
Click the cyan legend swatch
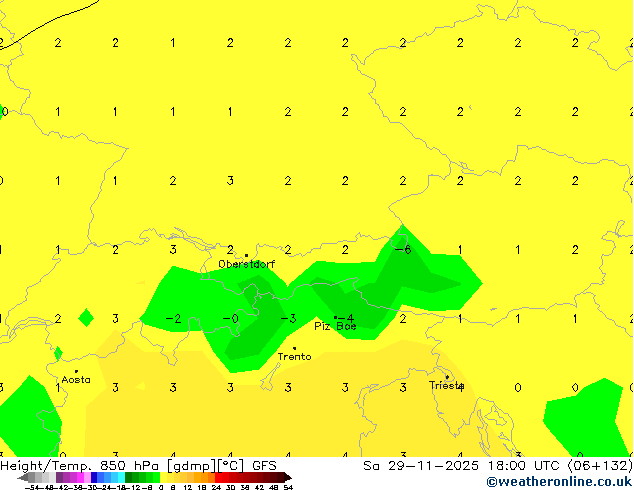coord(122,477)
